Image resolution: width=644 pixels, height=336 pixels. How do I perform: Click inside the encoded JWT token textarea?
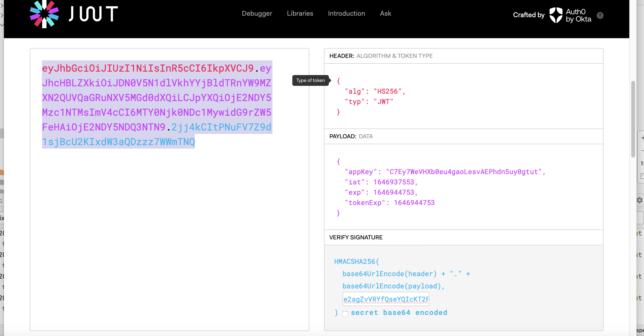coord(169,225)
